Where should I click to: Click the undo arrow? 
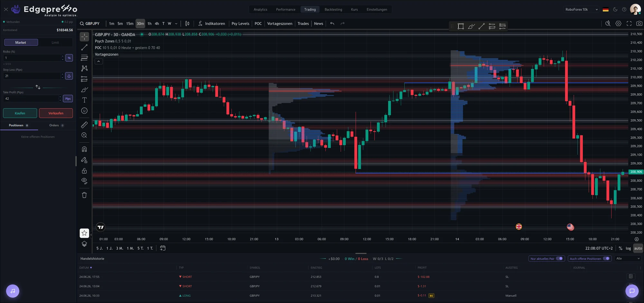(332, 24)
